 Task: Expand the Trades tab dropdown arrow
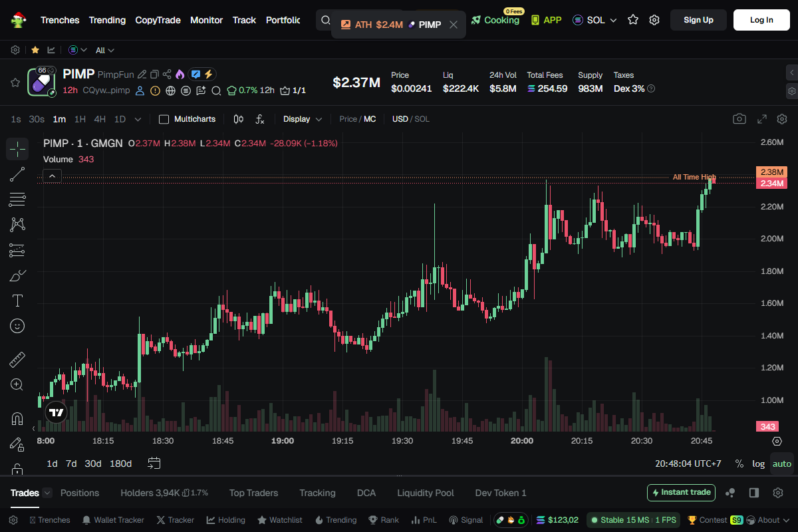pyautogui.click(x=47, y=493)
